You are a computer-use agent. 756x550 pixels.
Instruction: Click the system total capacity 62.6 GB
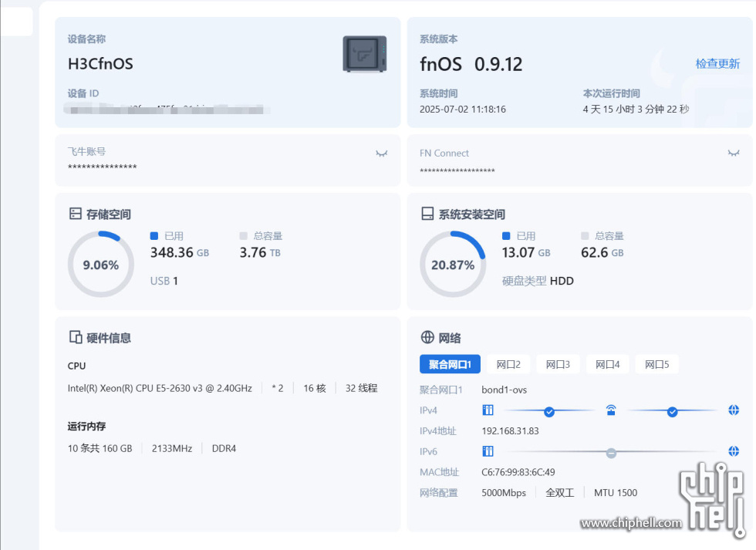(602, 252)
